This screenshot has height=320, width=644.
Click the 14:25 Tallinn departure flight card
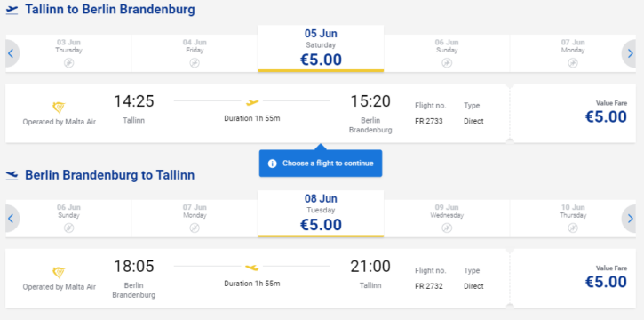coord(258,114)
